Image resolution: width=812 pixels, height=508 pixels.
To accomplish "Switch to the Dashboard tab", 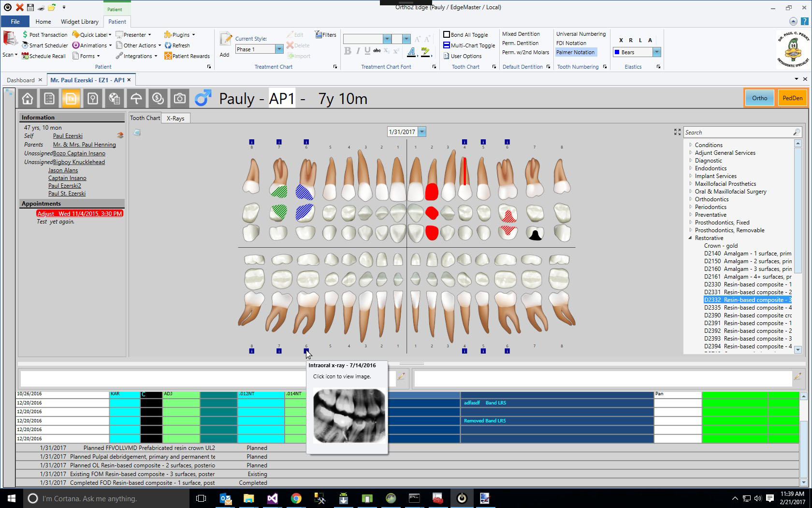I will [21, 80].
